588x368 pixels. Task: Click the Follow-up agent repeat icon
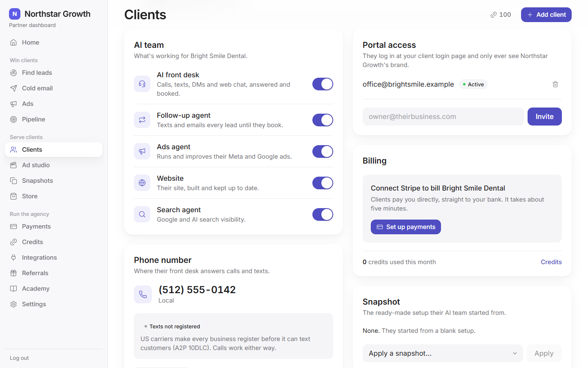[142, 120]
